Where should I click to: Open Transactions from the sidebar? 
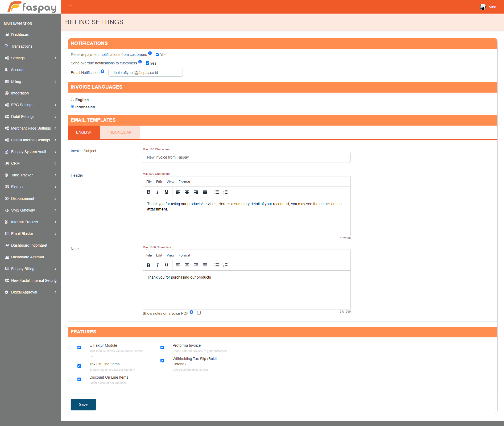22,46
